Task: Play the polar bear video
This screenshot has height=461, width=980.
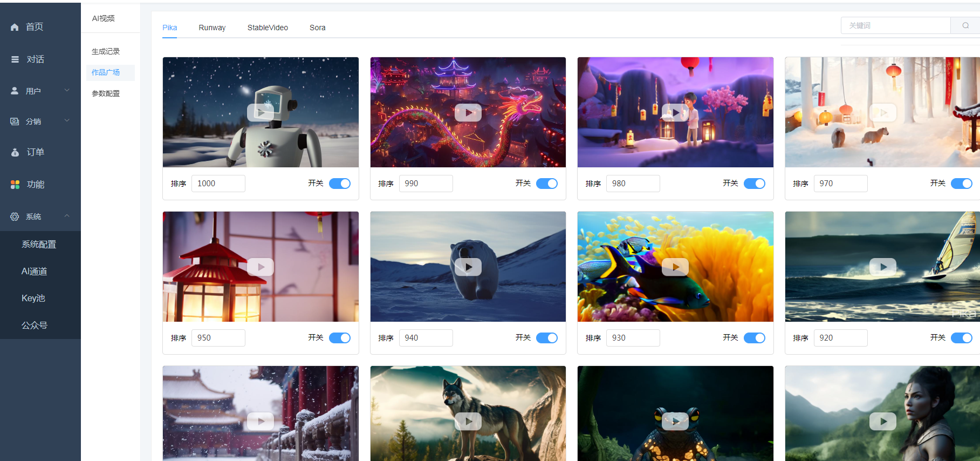Action: tap(468, 267)
